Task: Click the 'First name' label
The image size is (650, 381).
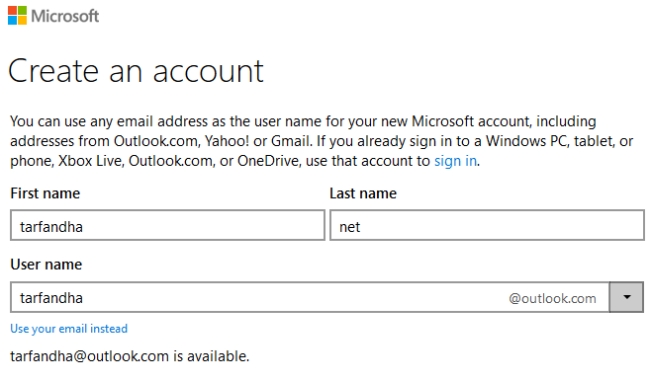Action: tap(45, 194)
